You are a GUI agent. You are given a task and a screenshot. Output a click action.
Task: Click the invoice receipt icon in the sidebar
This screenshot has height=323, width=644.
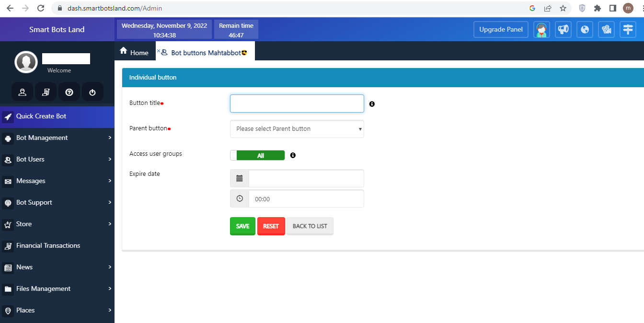point(46,92)
